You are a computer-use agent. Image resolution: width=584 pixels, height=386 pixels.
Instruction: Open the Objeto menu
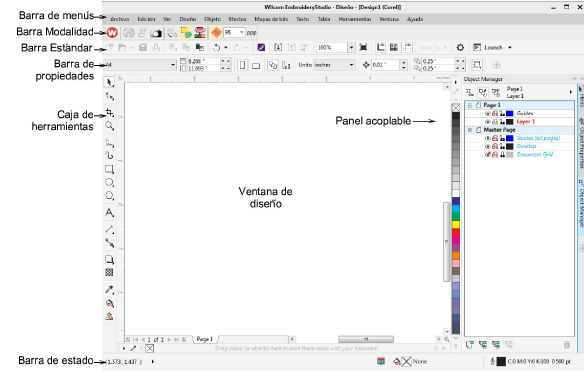pos(212,19)
